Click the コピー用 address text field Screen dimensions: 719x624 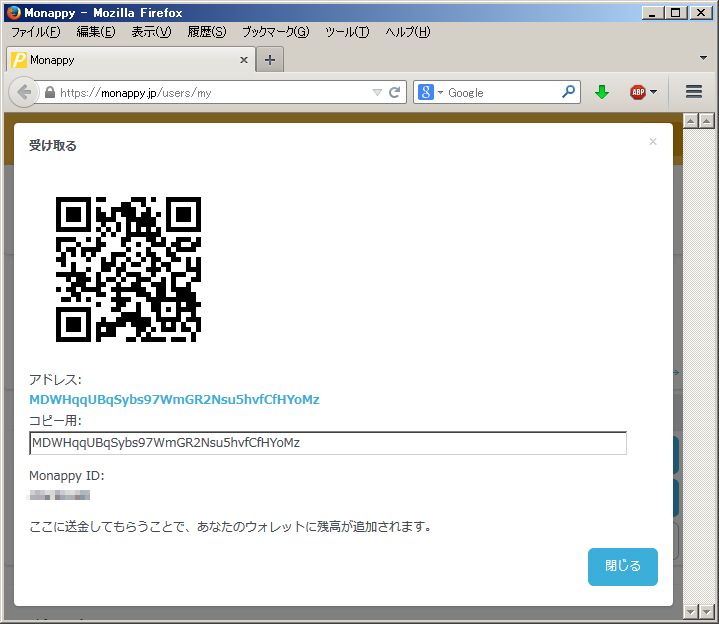point(327,443)
